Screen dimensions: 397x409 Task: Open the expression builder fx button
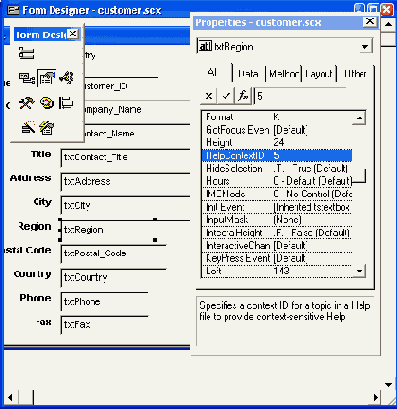coord(244,96)
